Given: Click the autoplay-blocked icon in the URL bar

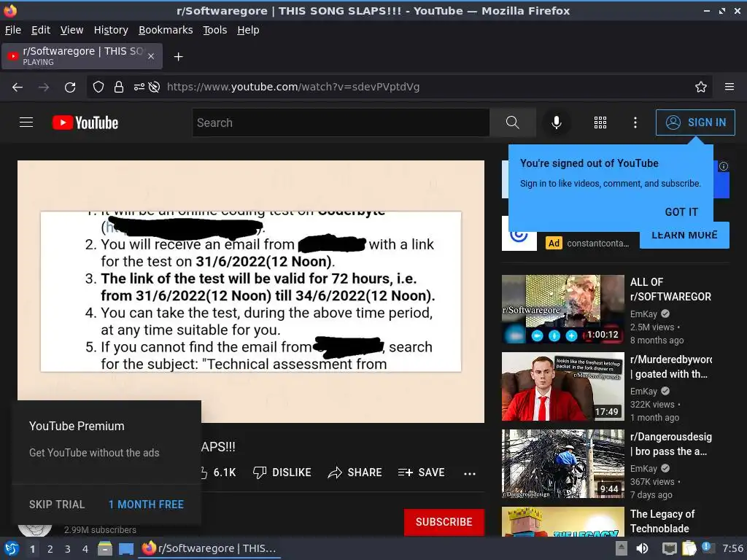Looking at the screenshot, I should click(154, 87).
